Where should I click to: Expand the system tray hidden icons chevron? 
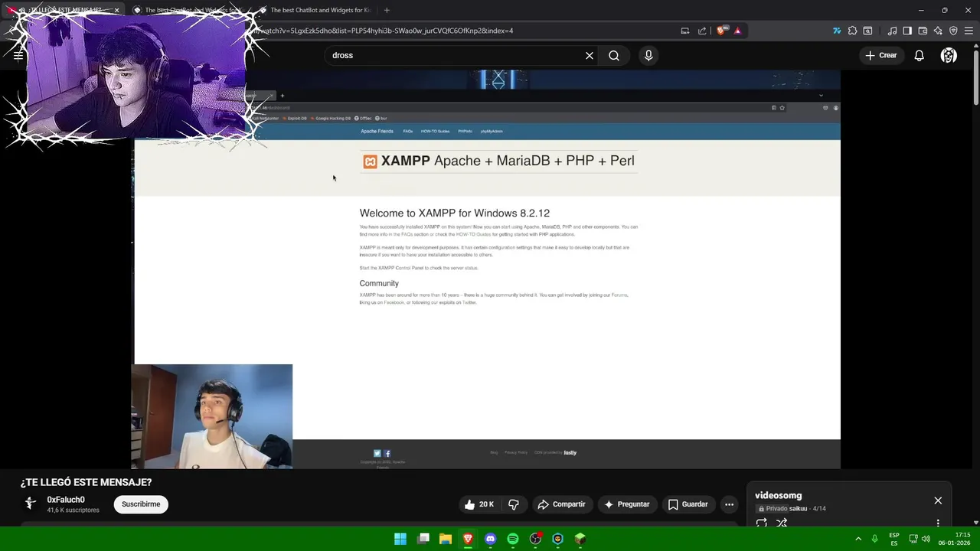tap(858, 539)
